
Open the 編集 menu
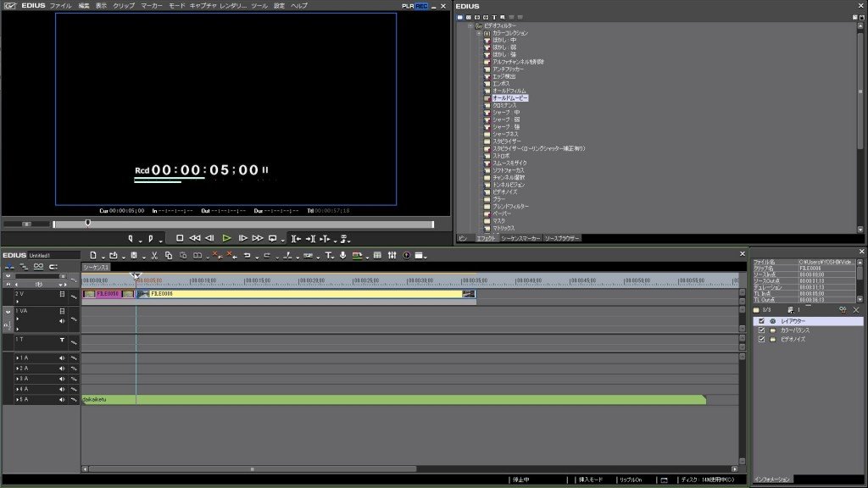click(x=84, y=6)
